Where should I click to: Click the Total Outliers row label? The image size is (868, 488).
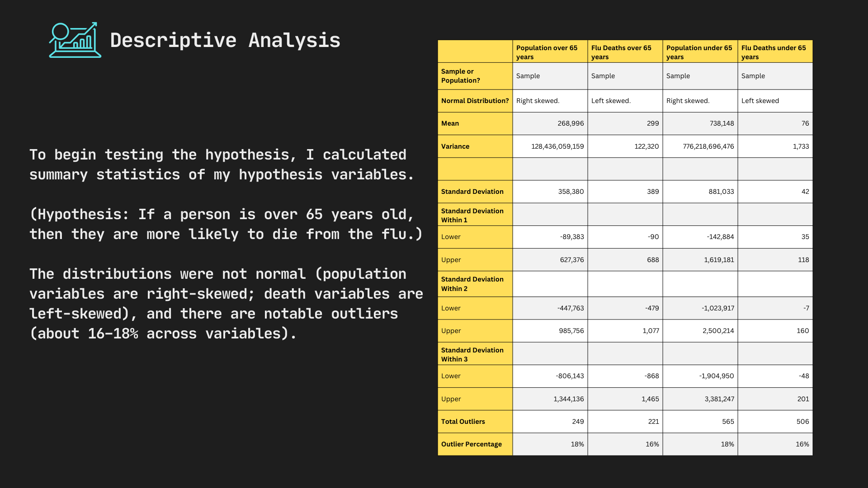[x=463, y=422]
